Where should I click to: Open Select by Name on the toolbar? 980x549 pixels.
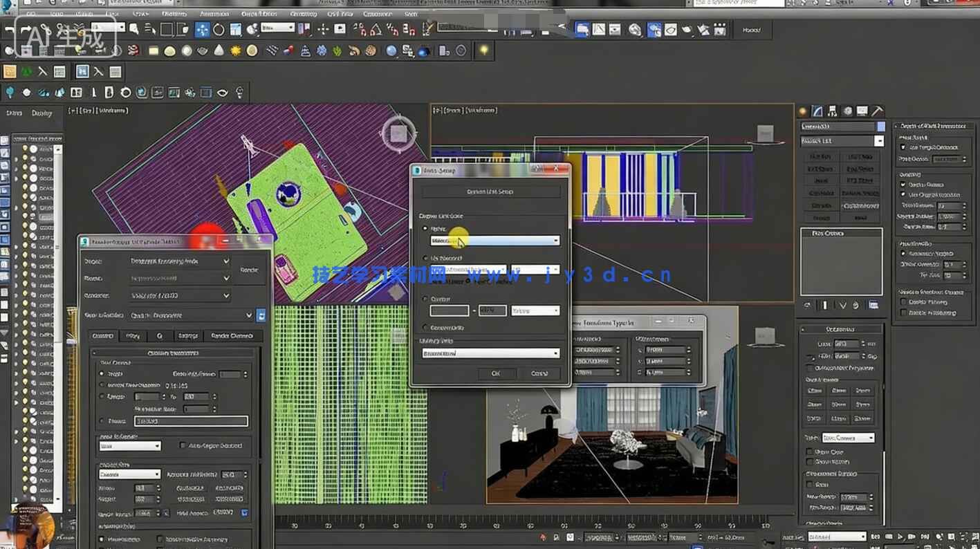click(149, 29)
